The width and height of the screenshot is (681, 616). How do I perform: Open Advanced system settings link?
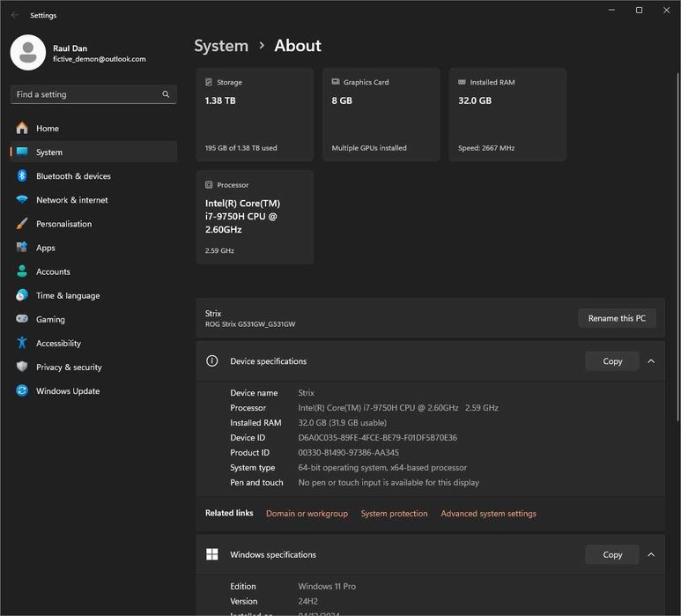click(488, 514)
